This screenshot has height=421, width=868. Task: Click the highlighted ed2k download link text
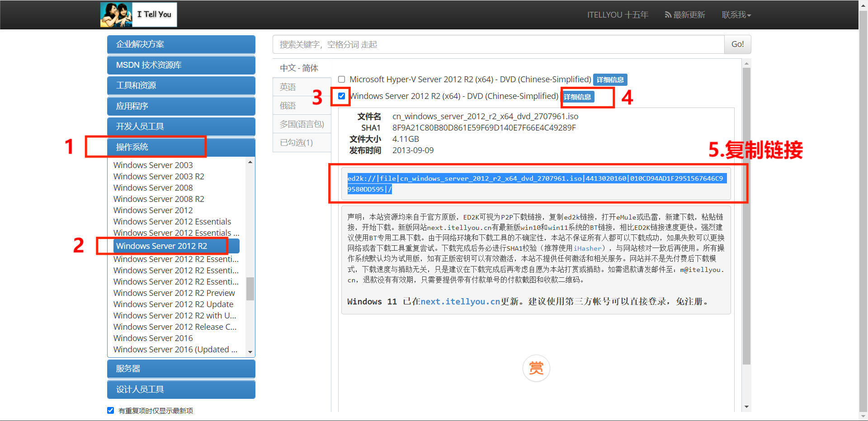coord(536,184)
